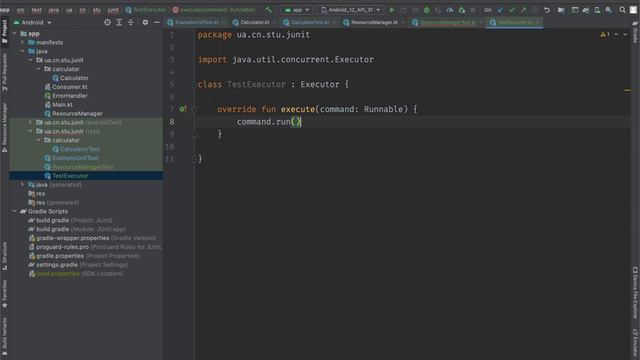Screen dimensions: 640x360
Task: Click the Make Project hammer icon
Action: tap(269, 10)
